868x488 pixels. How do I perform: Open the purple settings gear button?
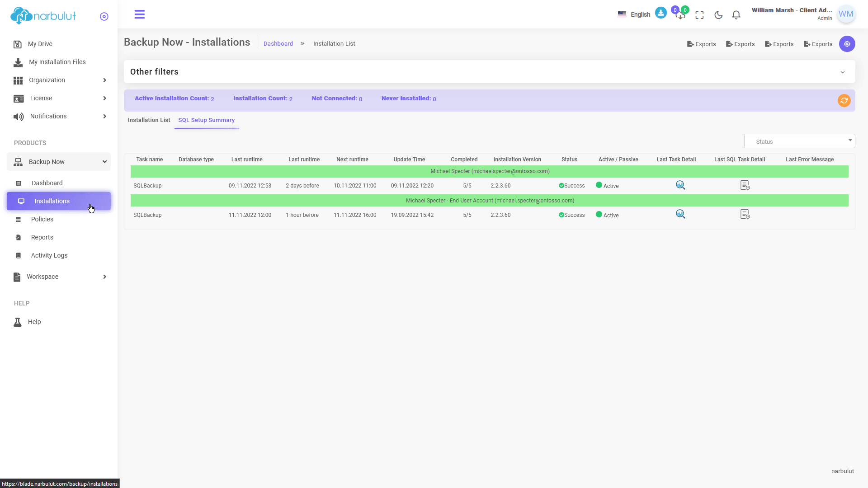(847, 44)
